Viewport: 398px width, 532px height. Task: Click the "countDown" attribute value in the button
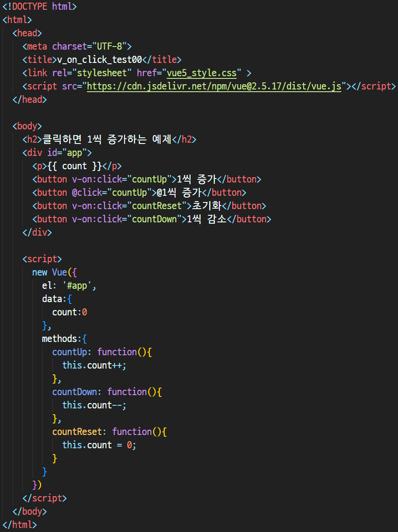point(154,219)
